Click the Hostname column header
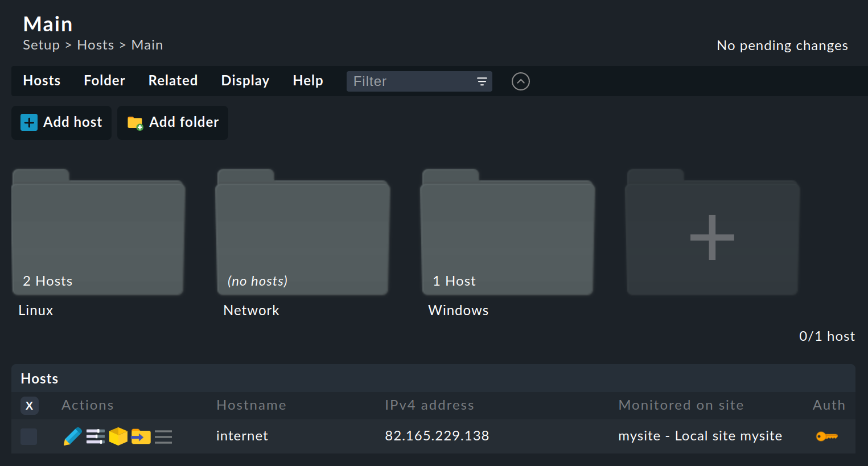Image resolution: width=868 pixels, height=466 pixels. coord(251,405)
